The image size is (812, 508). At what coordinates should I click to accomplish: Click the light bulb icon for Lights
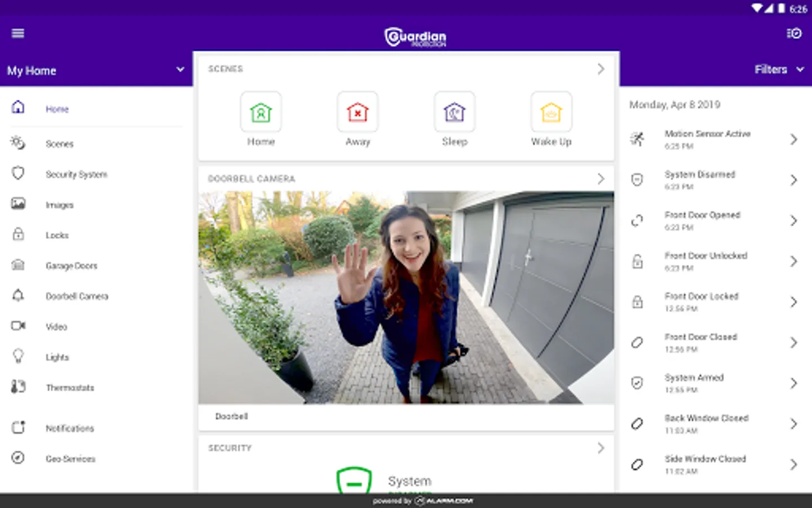tap(18, 356)
